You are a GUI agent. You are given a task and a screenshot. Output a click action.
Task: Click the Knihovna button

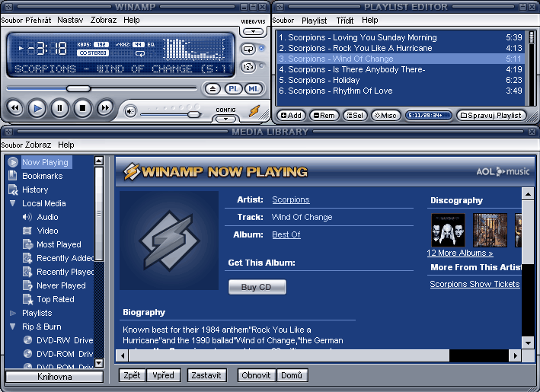tap(54, 377)
